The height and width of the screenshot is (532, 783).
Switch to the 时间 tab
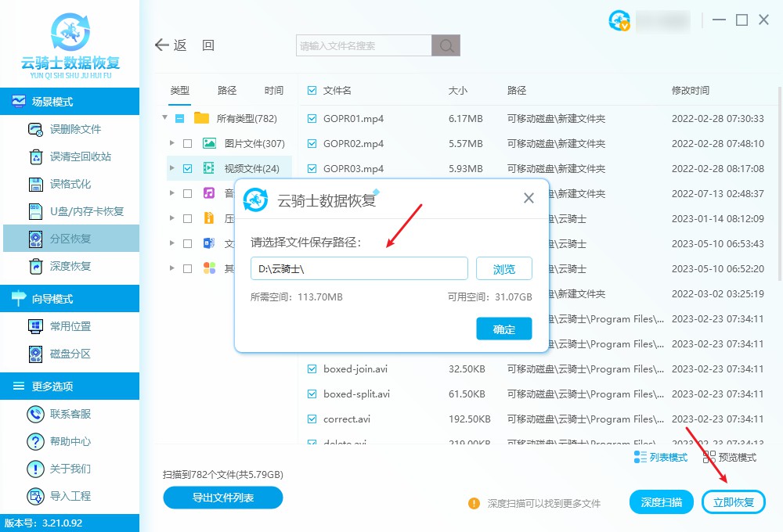pos(273,90)
